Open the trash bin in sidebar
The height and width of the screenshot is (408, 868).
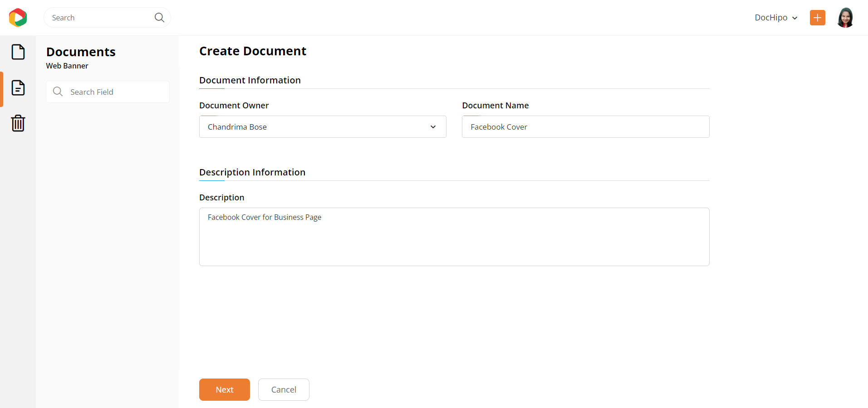(18, 123)
